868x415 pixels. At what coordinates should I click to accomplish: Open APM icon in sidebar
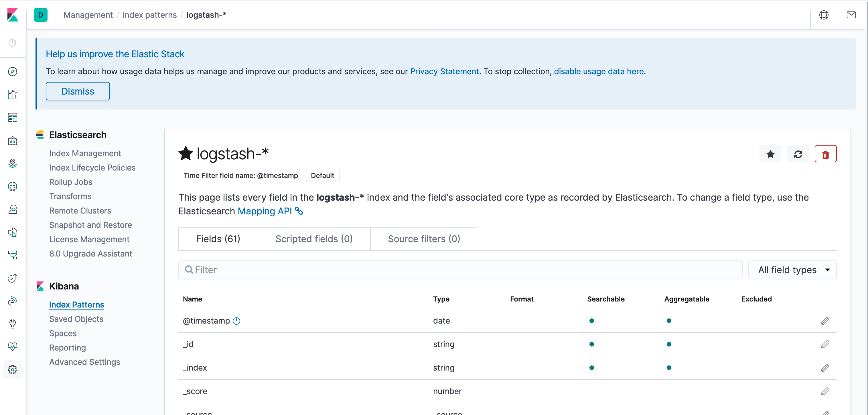(x=13, y=255)
